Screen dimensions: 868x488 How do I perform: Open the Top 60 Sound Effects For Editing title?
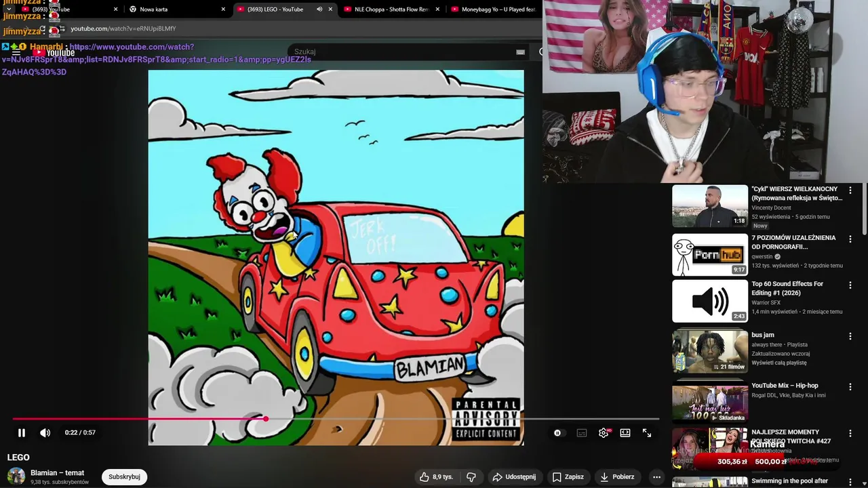pos(787,288)
